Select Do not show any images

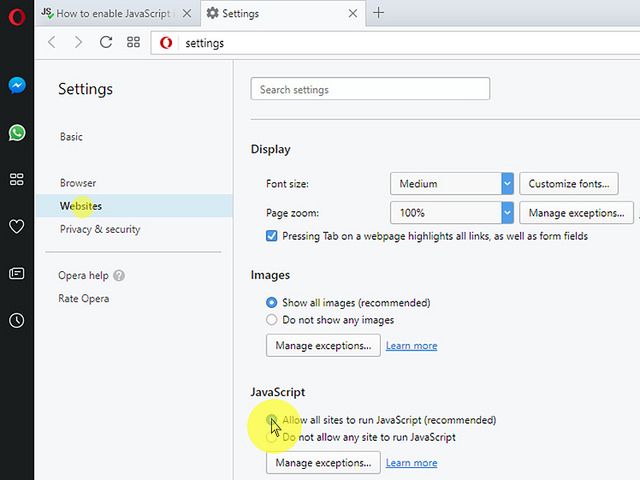272,320
